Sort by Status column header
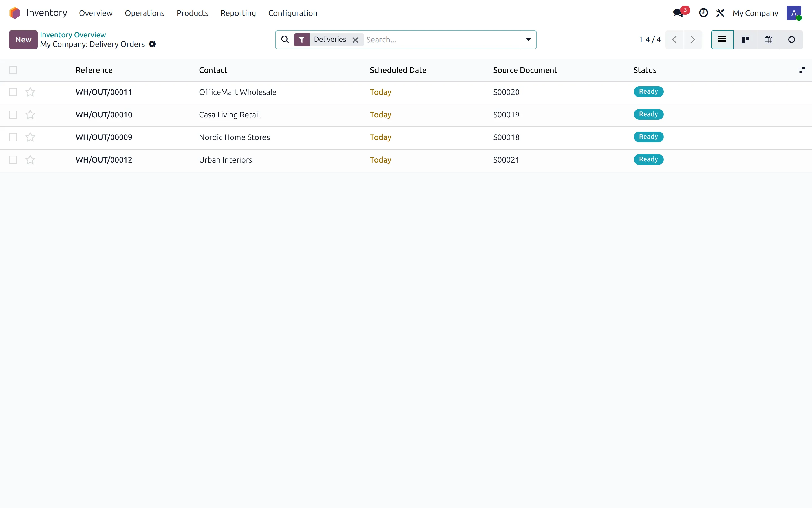Image resolution: width=812 pixels, height=508 pixels. [x=645, y=70]
